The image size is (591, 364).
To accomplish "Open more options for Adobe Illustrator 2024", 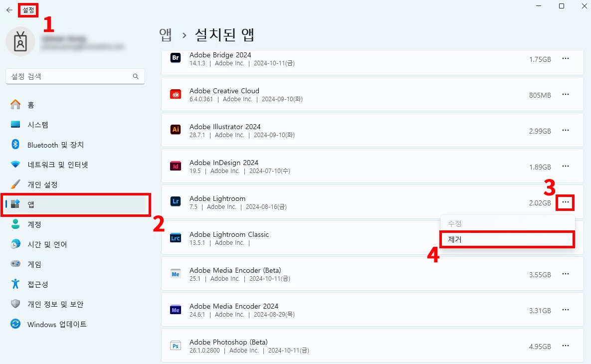I will 566,130.
